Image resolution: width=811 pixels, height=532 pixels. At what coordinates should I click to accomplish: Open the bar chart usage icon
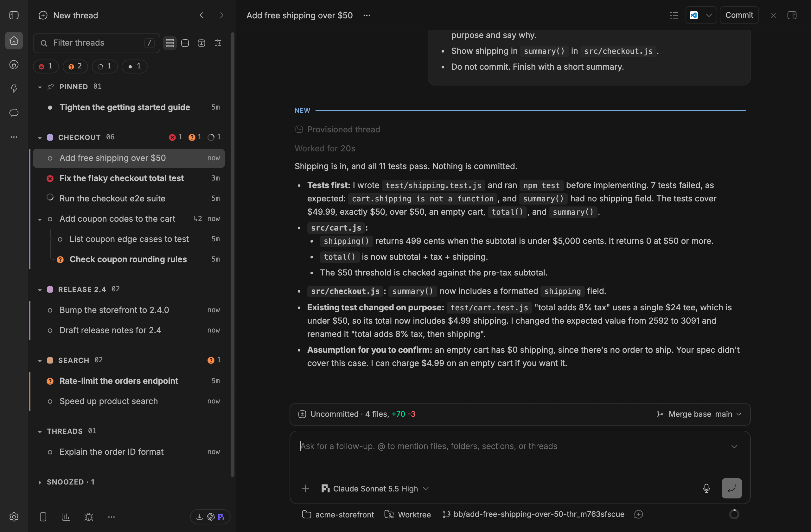pos(66,517)
